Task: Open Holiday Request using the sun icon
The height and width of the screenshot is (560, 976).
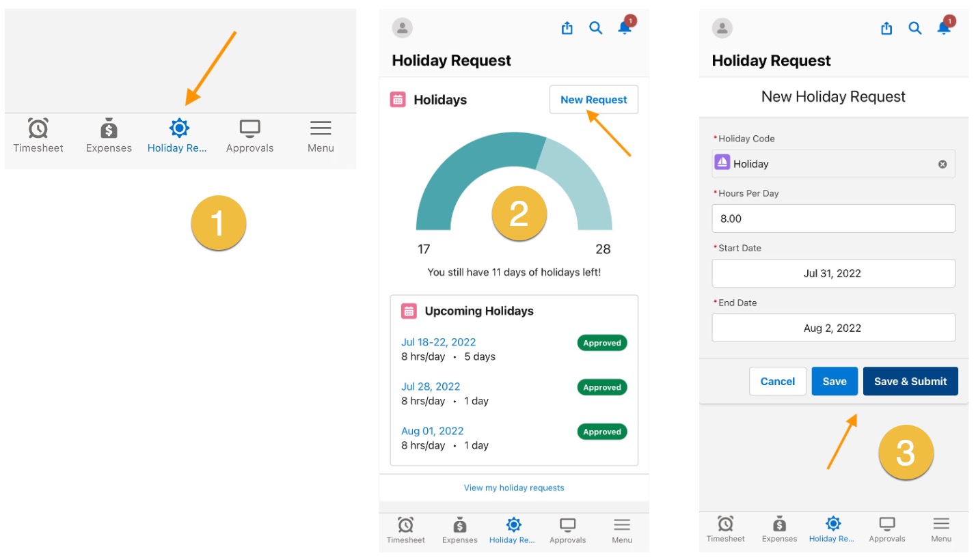Action: click(178, 128)
